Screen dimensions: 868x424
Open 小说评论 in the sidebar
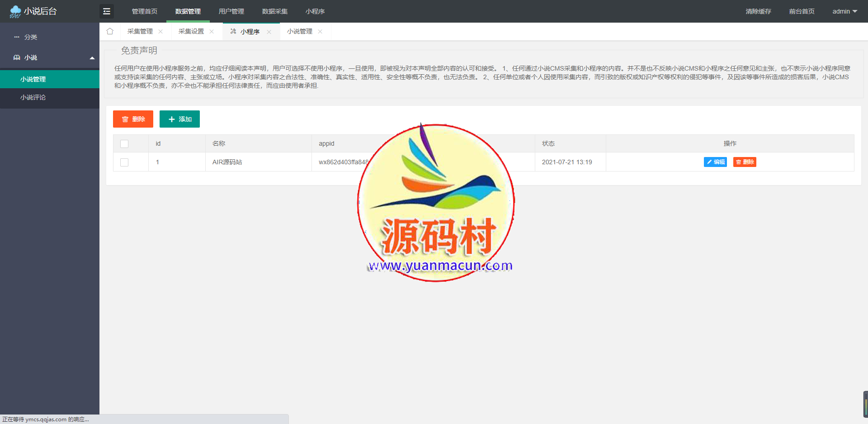pos(33,97)
